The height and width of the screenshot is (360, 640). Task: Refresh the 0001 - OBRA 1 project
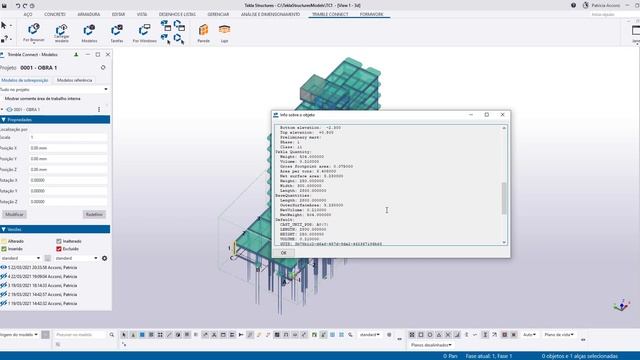(x=103, y=67)
